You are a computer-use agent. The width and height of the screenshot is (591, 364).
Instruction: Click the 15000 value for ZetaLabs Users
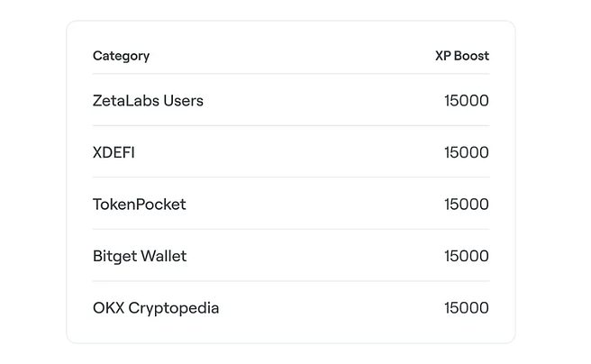coord(466,101)
